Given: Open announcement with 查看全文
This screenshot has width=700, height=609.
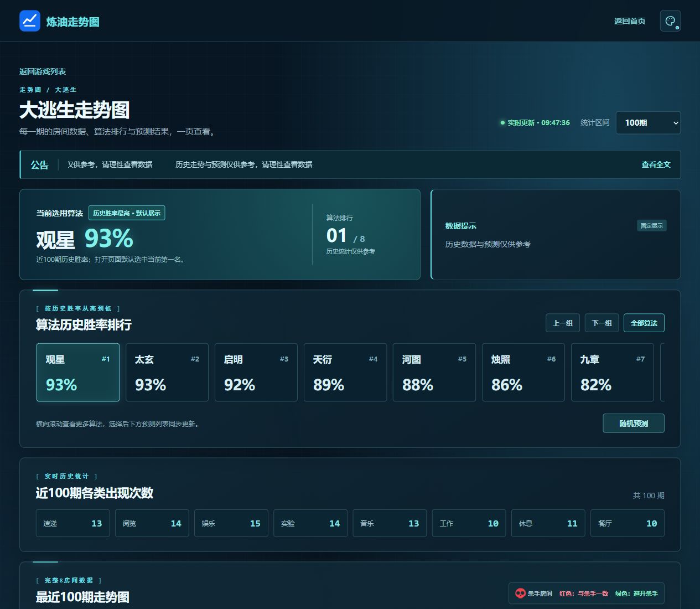Looking at the screenshot, I should coord(656,164).
